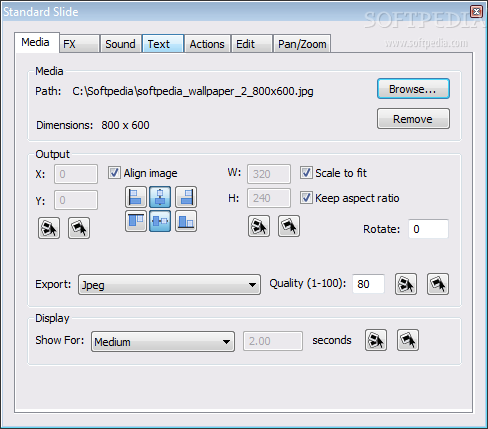
Task: Click the Browse... button
Action: [413, 89]
